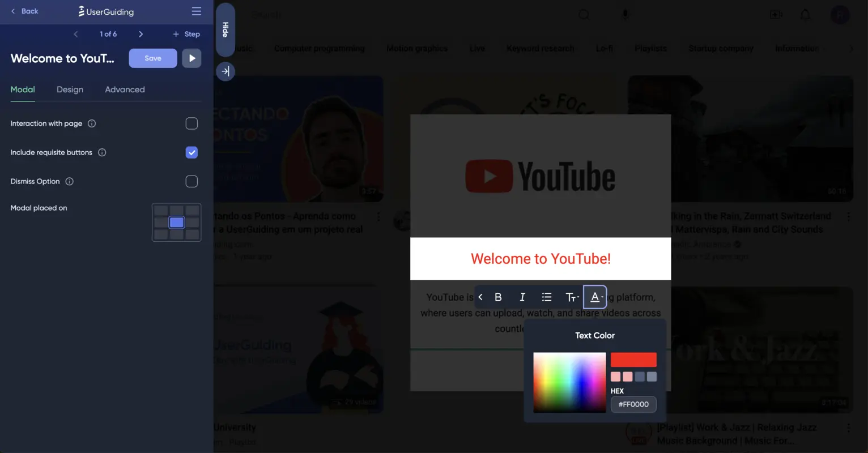Select the Keyword research chip
Screen dimensions: 868x453
541,49
